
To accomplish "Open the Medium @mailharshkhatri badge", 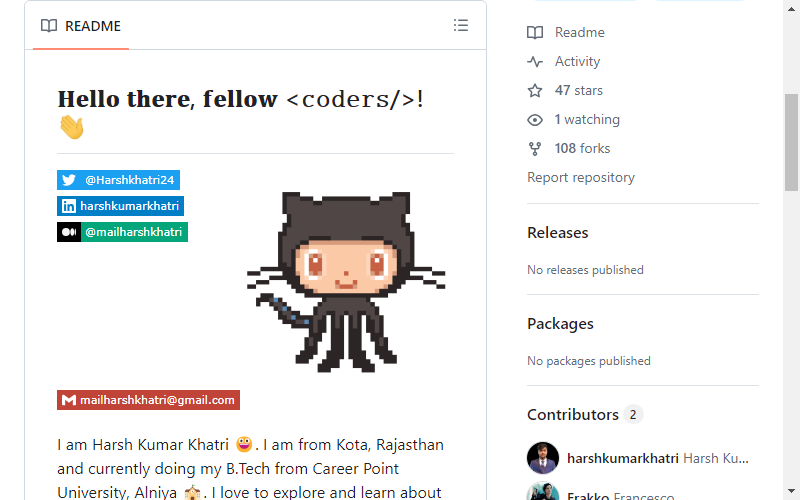I will pos(122,232).
